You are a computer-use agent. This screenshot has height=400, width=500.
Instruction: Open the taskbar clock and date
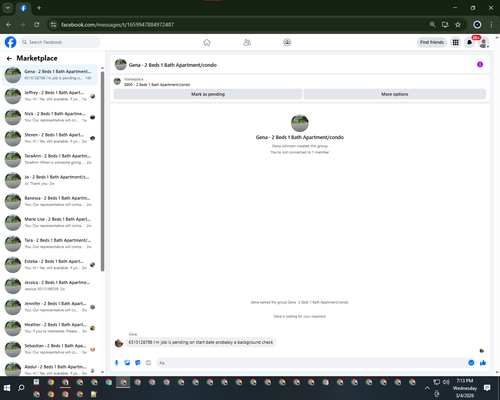coord(465,388)
